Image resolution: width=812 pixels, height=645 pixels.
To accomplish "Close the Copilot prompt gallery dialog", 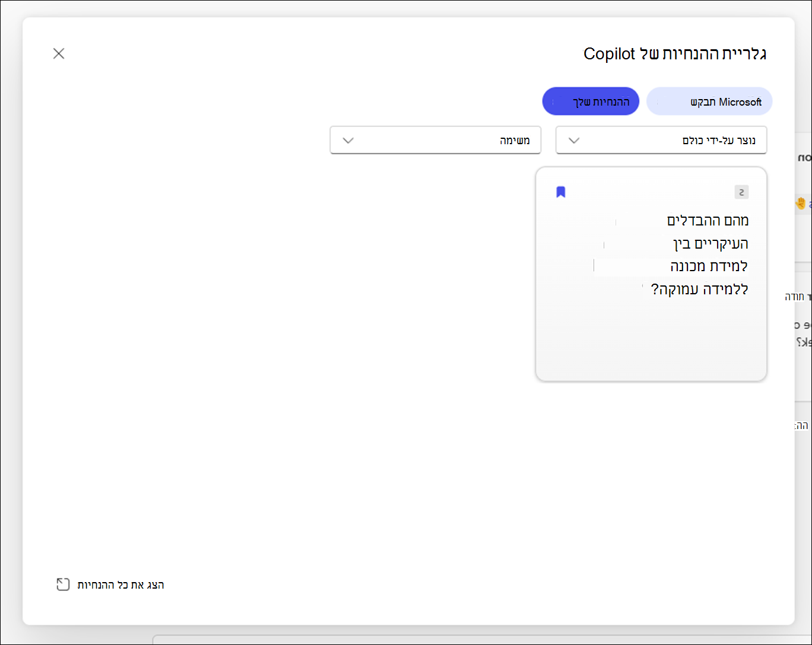I will 59,53.
